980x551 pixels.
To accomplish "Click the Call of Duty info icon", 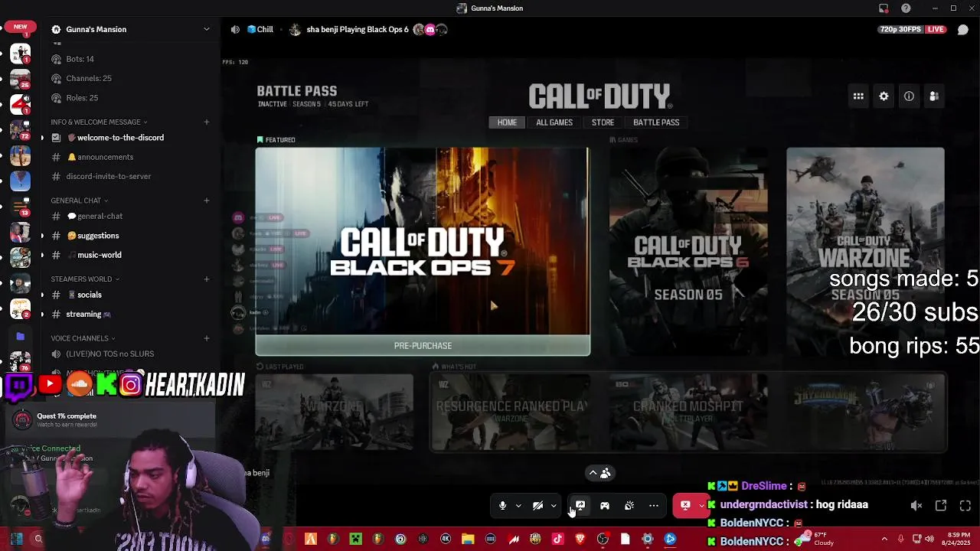I will click(x=909, y=96).
